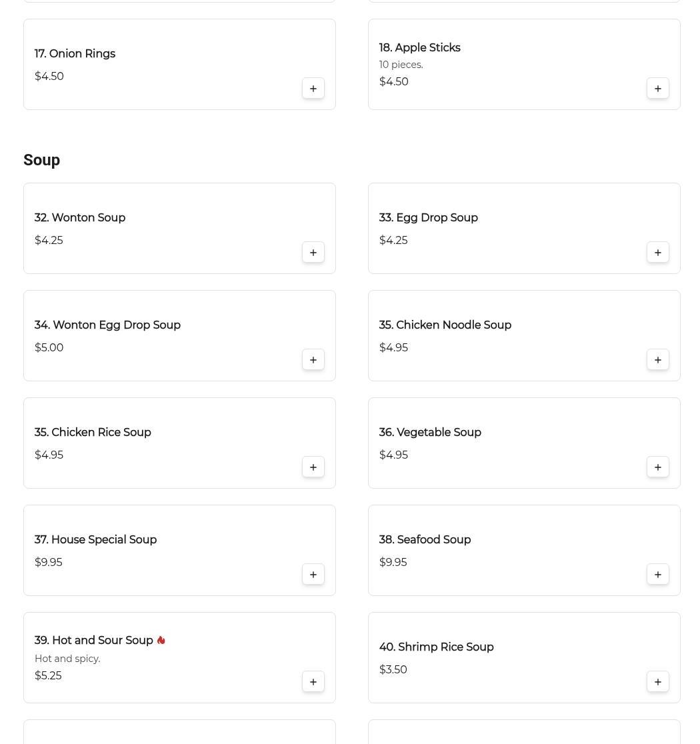Click the 18. Apple Sticks title
The height and width of the screenshot is (744, 700).
click(x=419, y=48)
